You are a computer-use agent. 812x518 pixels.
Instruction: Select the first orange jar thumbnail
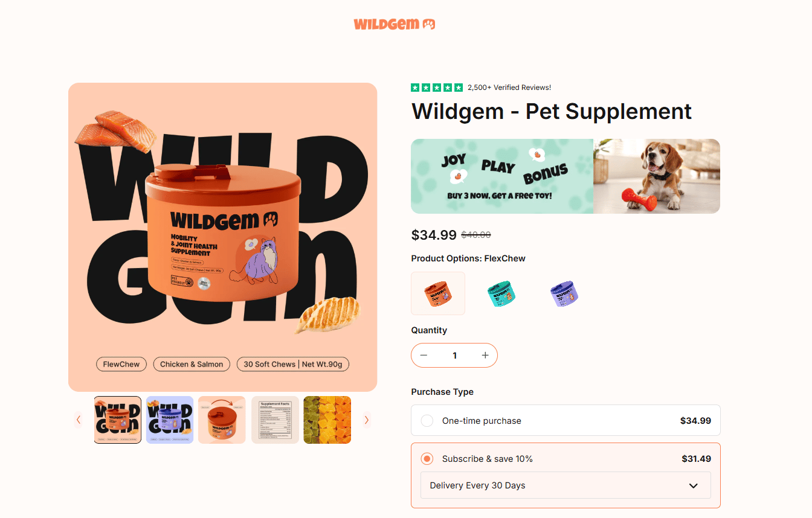tap(118, 420)
